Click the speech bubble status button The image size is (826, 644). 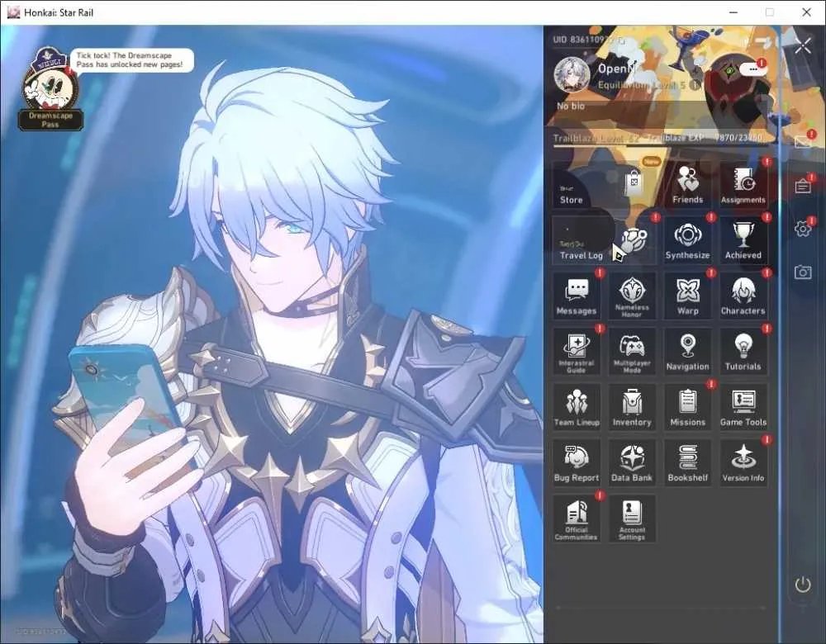pos(752,69)
